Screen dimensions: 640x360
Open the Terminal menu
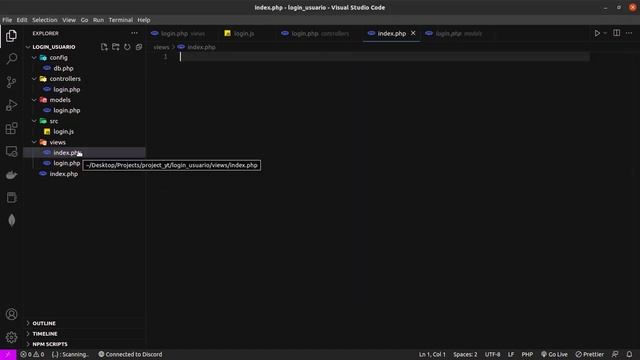coord(120,20)
